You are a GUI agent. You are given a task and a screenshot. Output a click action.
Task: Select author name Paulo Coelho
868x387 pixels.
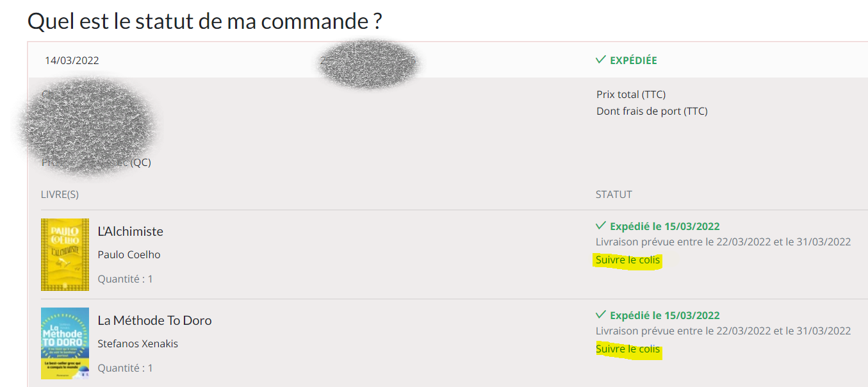point(129,254)
